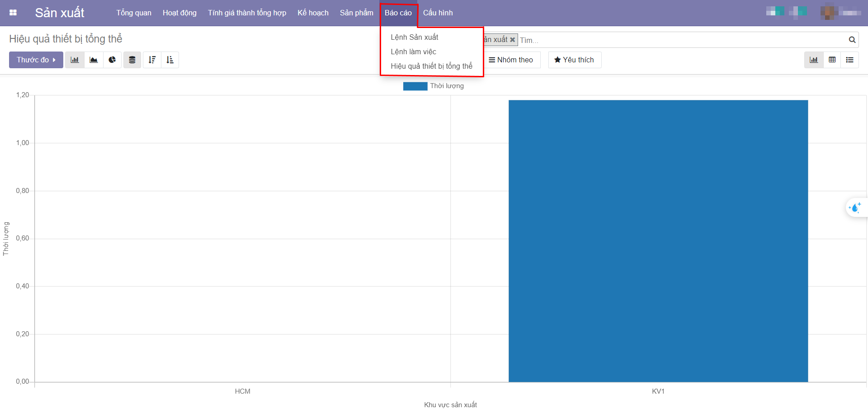Open the Yêu thích dropdown
The height and width of the screenshot is (409, 868).
[x=574, y=60]
